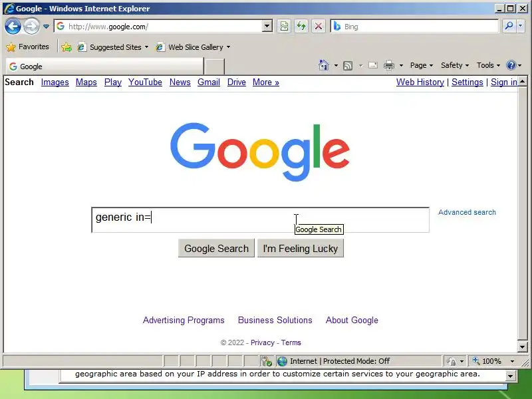The image size is (532, 399).
Task: Open Google Images link
Action: tap(55, 82)
